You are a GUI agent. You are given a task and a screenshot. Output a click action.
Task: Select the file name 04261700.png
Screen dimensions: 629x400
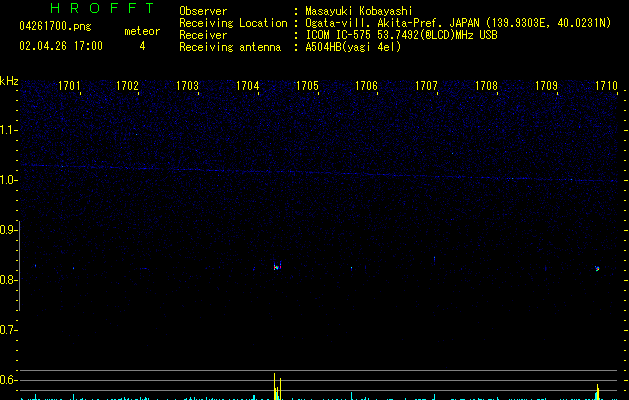pos(55,26)
